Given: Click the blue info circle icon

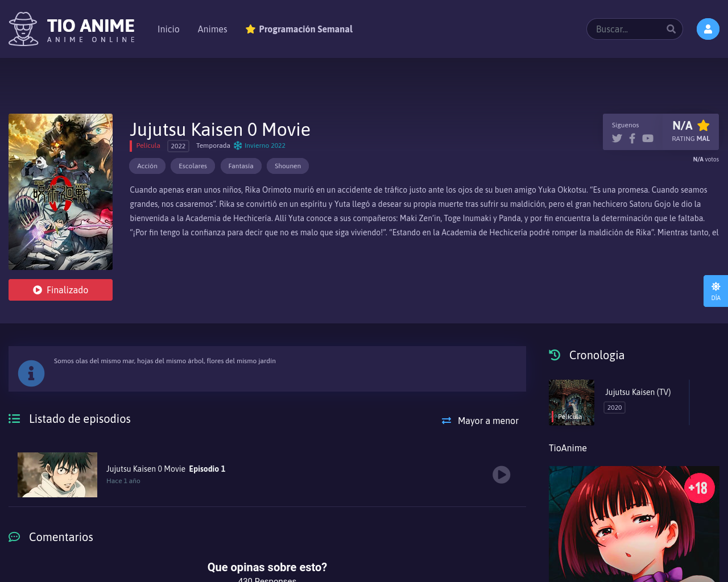Looking at the screenshot, I should pyautogui.click(x=31, y=373).
